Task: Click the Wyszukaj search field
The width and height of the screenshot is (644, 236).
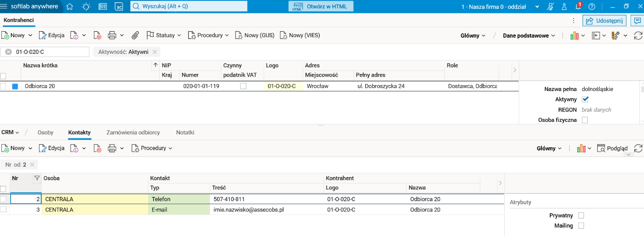Action: (189, 7)
